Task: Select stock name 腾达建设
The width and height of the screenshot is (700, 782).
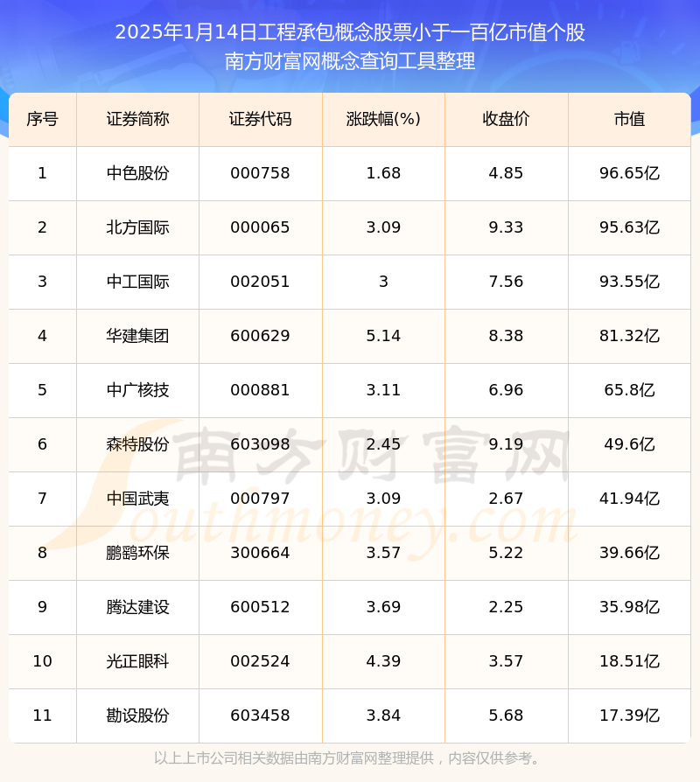Action: click(137, 607)
